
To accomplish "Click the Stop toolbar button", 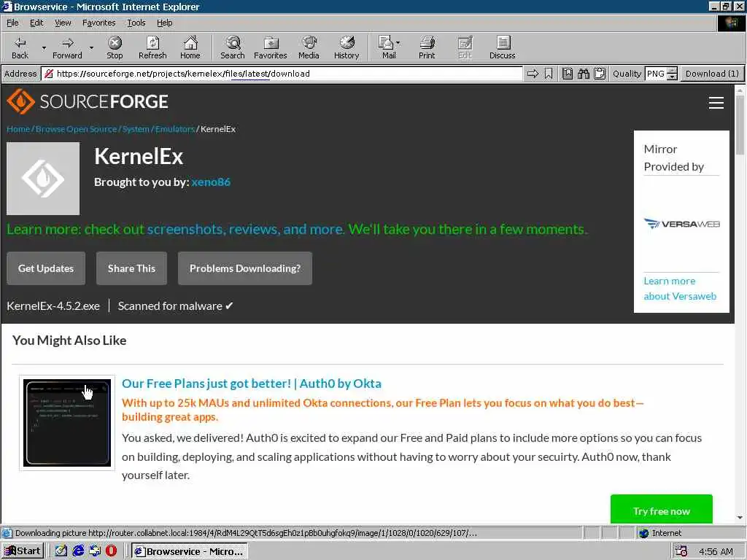I will coord(115,47).
